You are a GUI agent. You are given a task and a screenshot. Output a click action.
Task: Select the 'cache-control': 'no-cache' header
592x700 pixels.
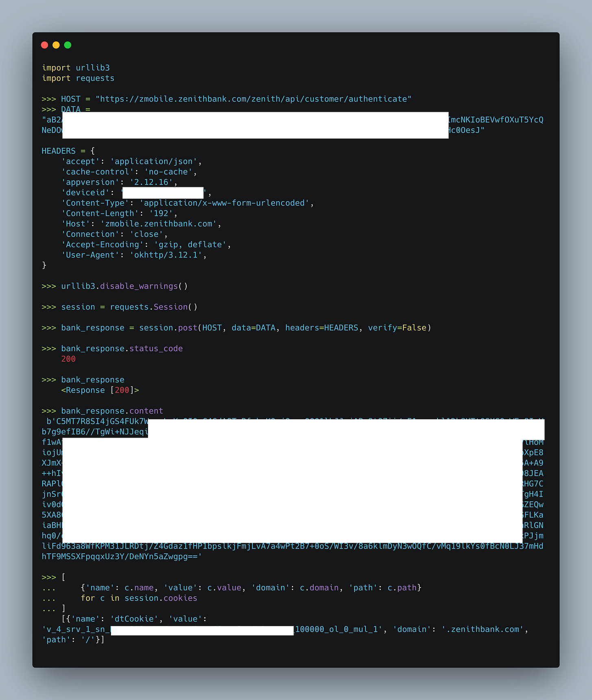129,172
